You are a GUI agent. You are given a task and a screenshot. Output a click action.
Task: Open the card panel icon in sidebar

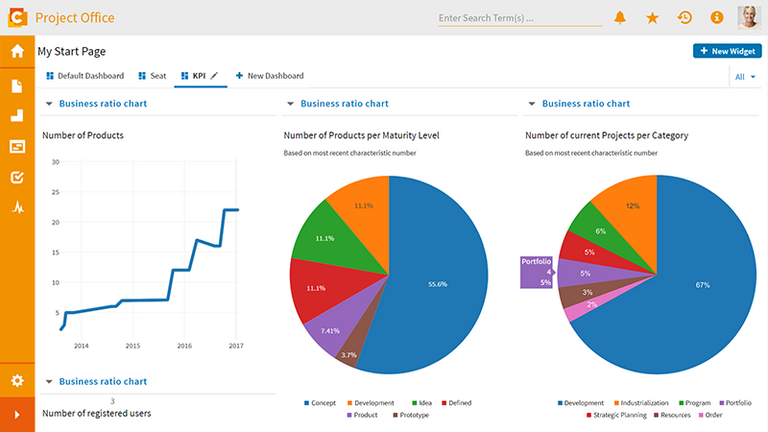(17, 146)
